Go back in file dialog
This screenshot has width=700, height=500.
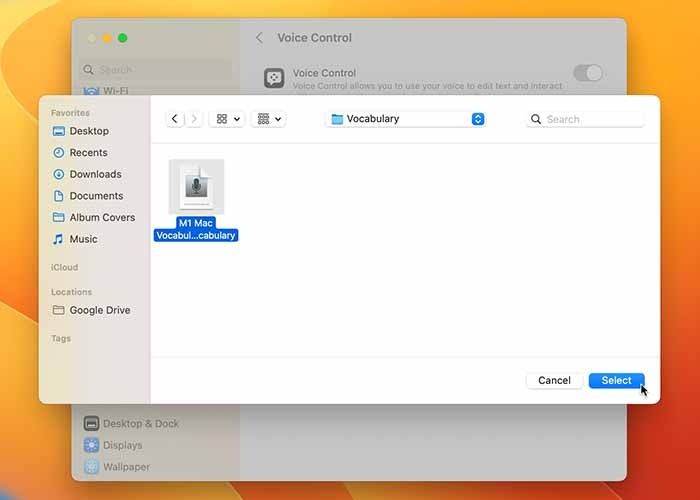175,119
